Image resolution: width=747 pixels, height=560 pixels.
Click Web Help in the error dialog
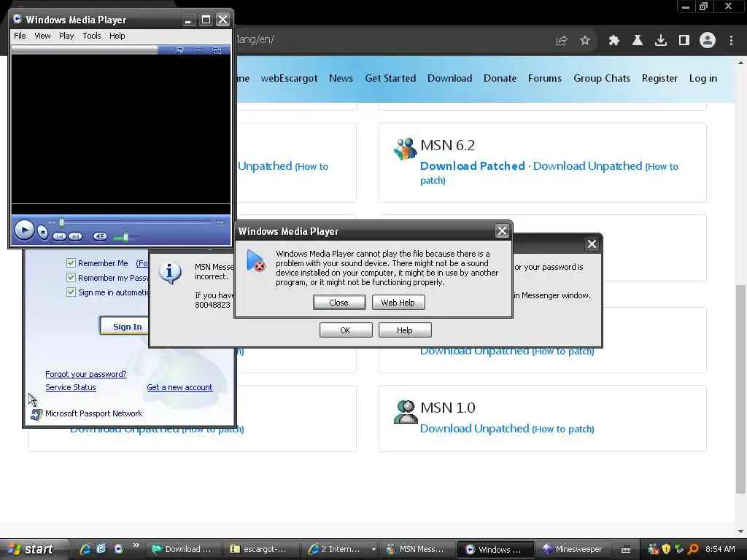(398, 303)
